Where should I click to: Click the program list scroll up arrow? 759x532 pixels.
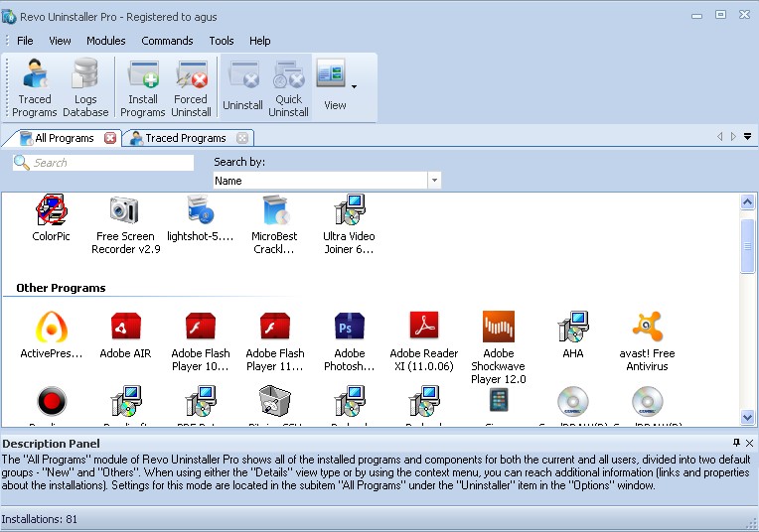747,201
